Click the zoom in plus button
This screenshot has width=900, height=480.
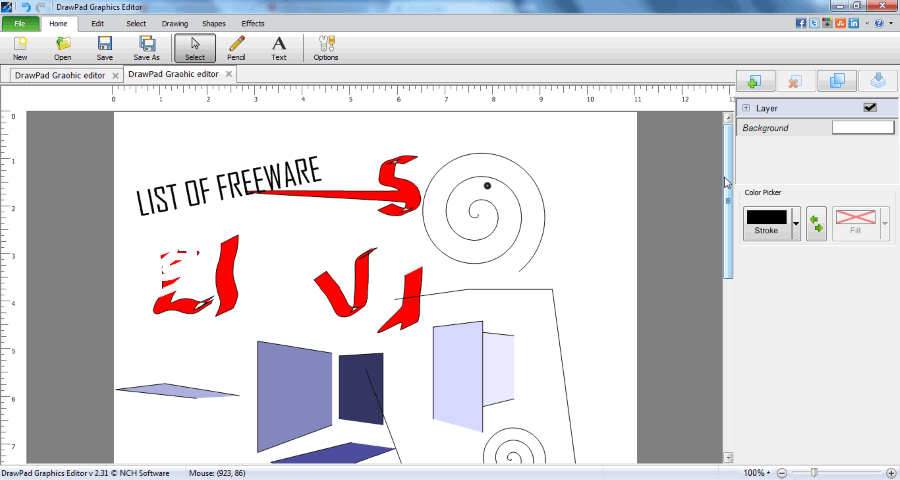pyautogui.click(x=890, y=473)
